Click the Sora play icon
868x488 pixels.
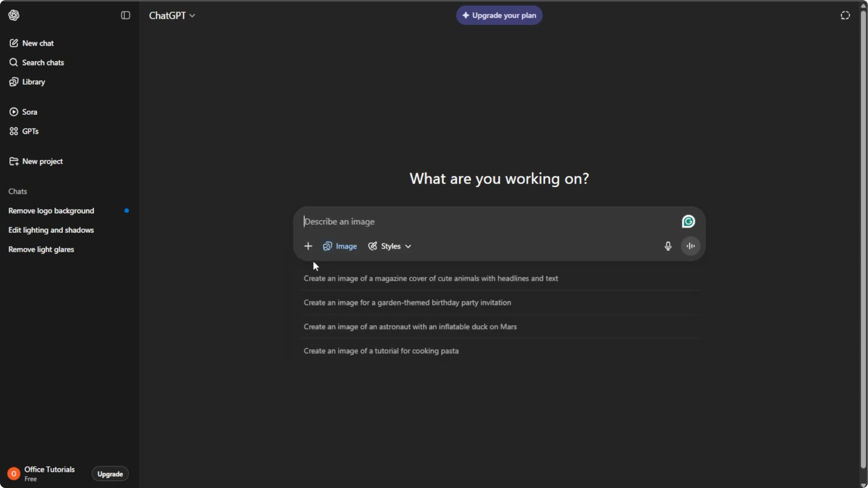click(13, 112)
